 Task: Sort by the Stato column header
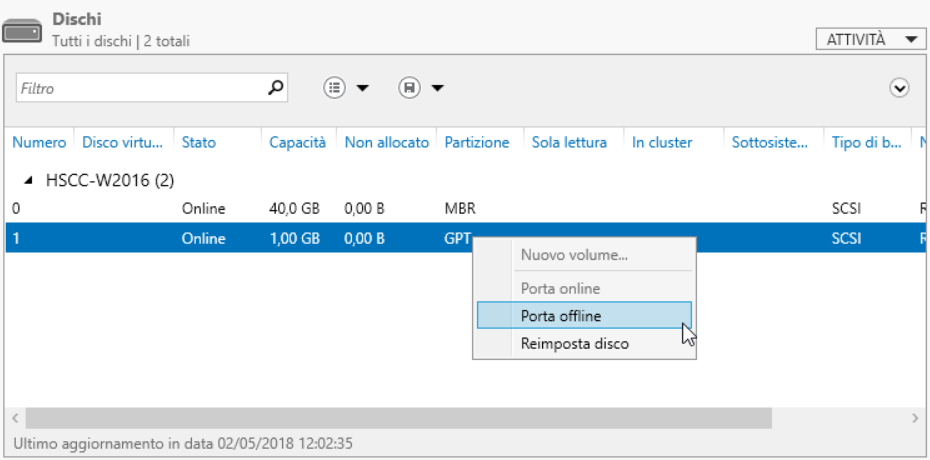pyautogui.click(x=199, y=142)
